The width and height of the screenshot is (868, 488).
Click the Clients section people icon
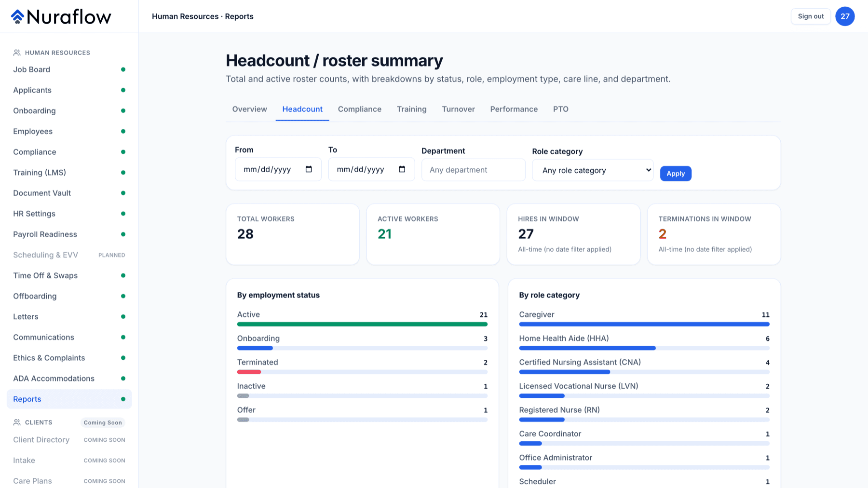coord(17,422)
